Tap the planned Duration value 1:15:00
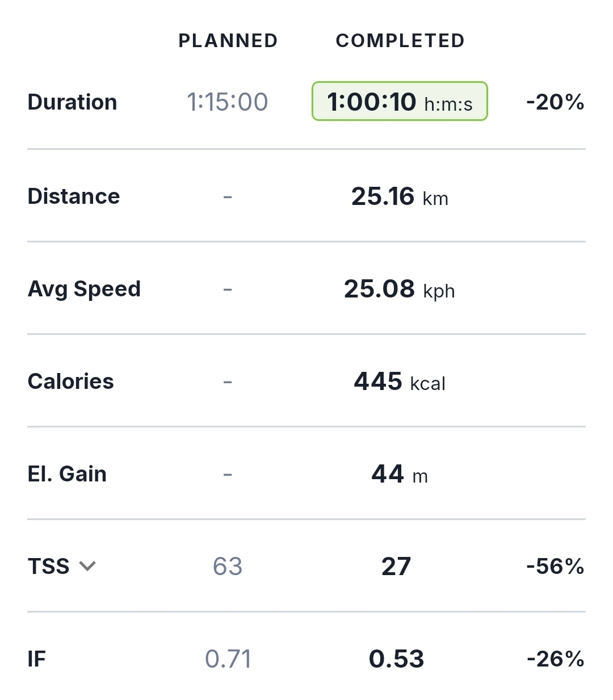Viewport: 613px width, 700px height. click(x=227, y=102)
